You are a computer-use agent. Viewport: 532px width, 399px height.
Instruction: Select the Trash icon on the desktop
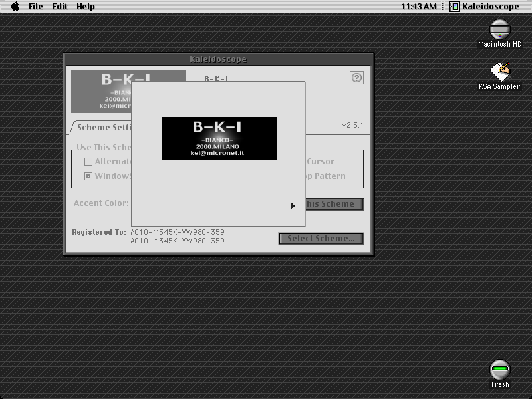pos(500,374)
